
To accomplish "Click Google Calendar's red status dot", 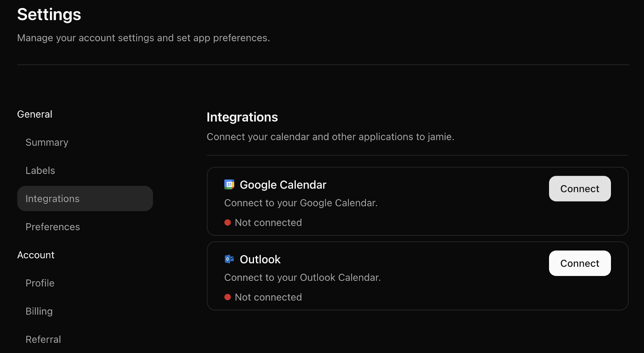I will tap(227, 222).
